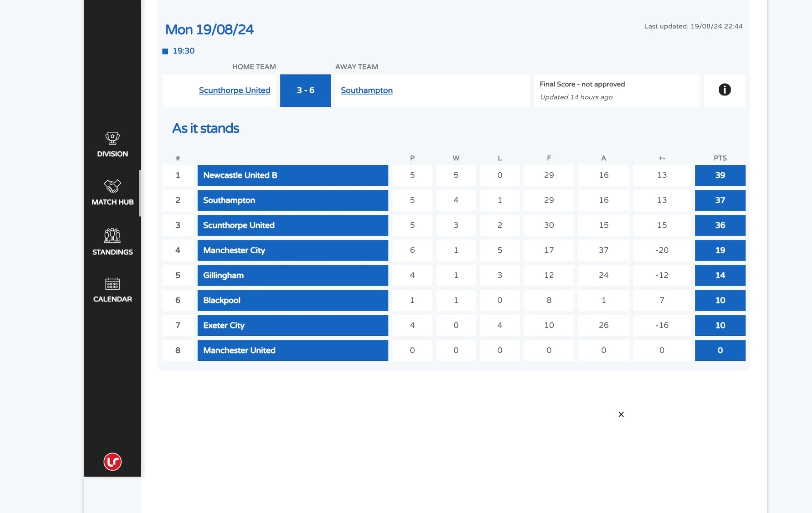Click Manchester City goal difference -20
The height and width of the screenshot is (513, 812).
(x=662, y=250)
